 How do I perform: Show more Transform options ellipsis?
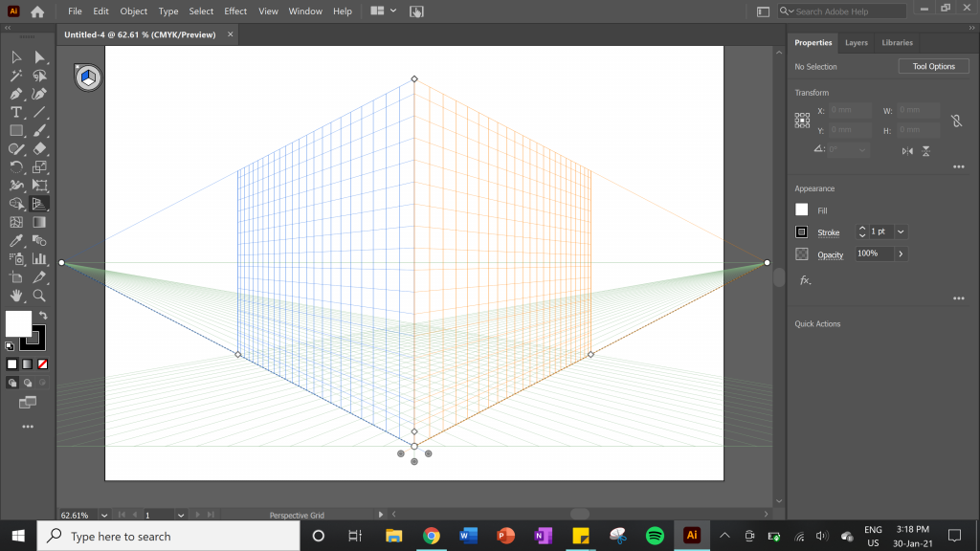958,166
